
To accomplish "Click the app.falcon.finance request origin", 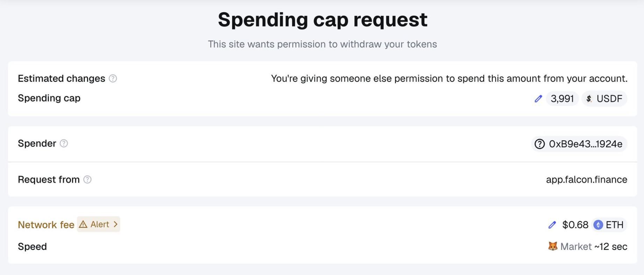I will coord(586,179).
